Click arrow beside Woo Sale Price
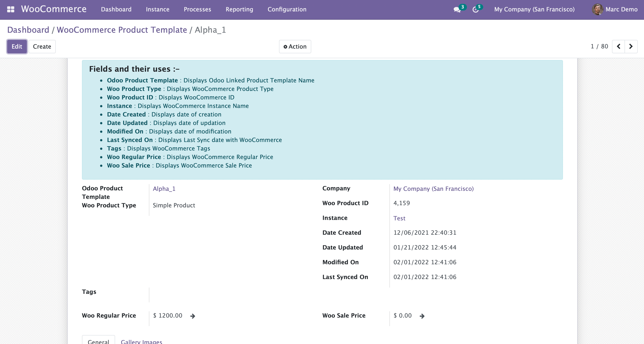This screenshot has height=344, width=644. point(422,316)
